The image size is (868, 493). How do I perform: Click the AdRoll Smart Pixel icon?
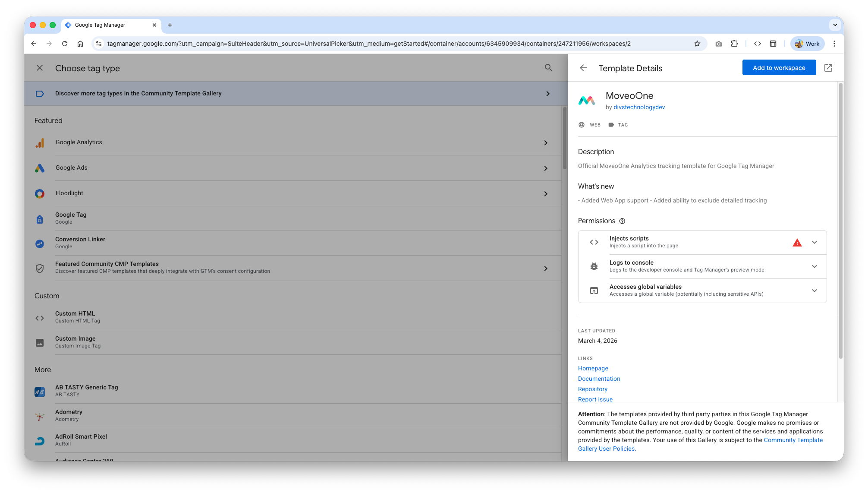tap(40, 441)
